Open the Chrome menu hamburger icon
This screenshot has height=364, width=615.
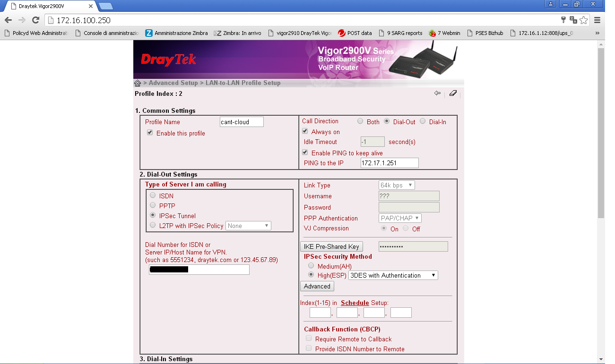point(598,20)
